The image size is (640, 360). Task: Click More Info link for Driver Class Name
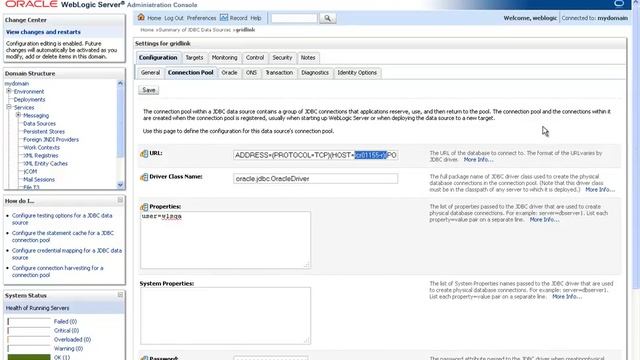tap(600, 190)
